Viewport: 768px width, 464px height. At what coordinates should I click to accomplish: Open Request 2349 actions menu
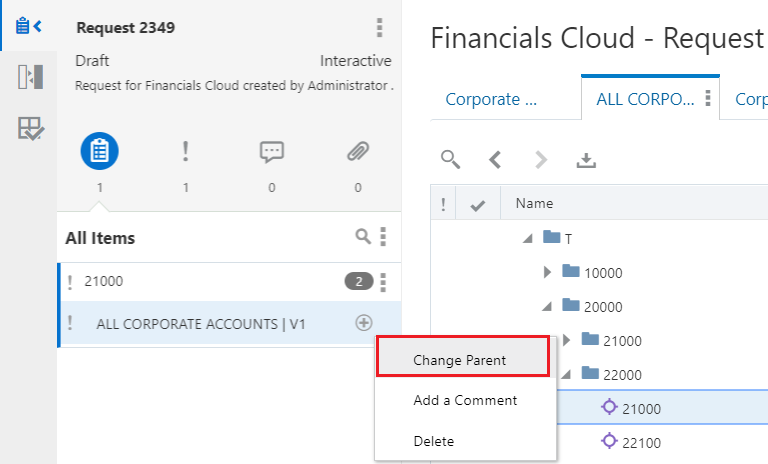pos(378,27)
